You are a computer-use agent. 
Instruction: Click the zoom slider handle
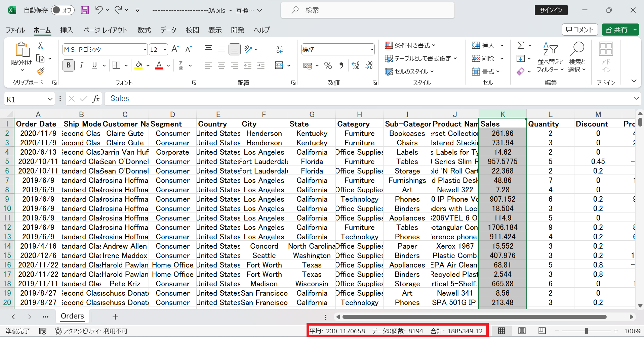coord(587,331)
